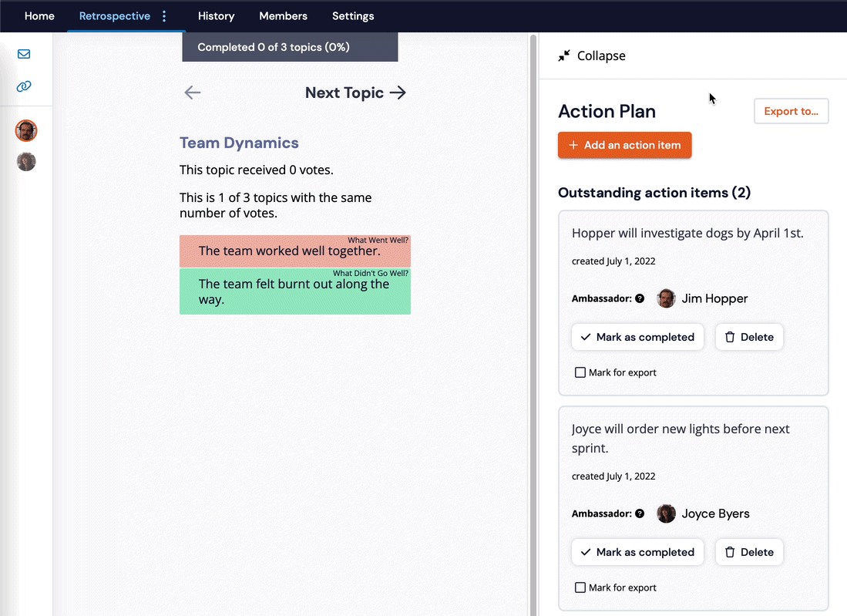The height and width of the screenshot is (616, 847).
Task: Select the red 'team worked well together' card
Action: [294, 251]
